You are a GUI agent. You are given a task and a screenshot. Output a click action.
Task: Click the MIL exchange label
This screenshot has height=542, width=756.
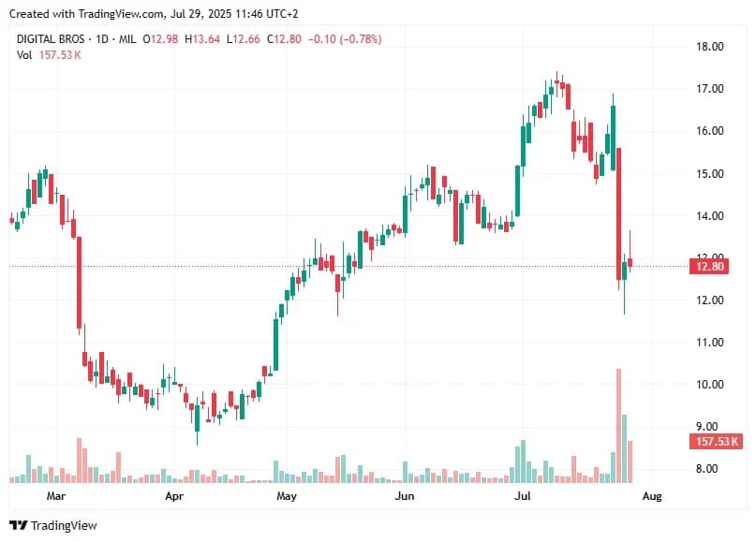tap(127, 39)
